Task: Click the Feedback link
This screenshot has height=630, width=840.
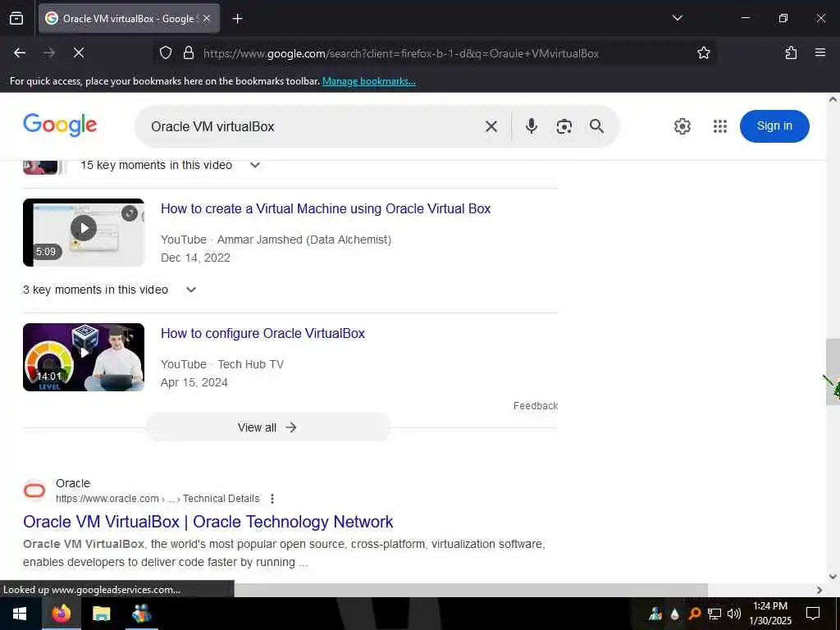Action: tap(535, 405)
